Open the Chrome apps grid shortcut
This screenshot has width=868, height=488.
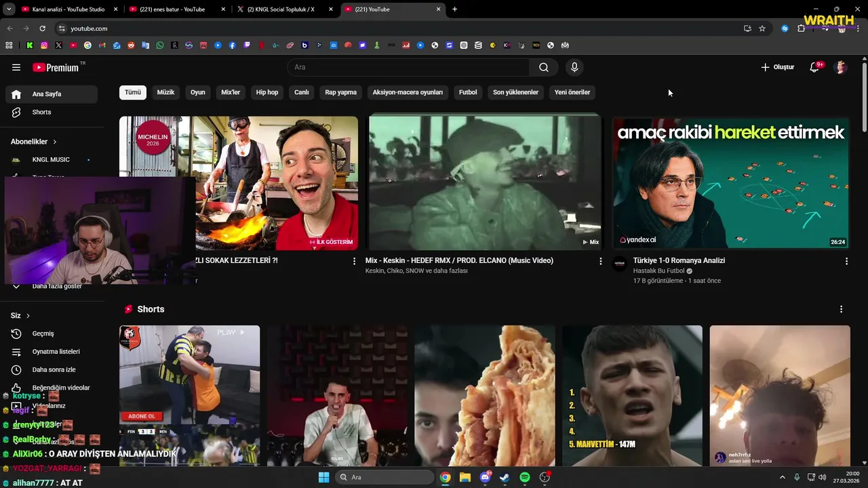(9, 45)
